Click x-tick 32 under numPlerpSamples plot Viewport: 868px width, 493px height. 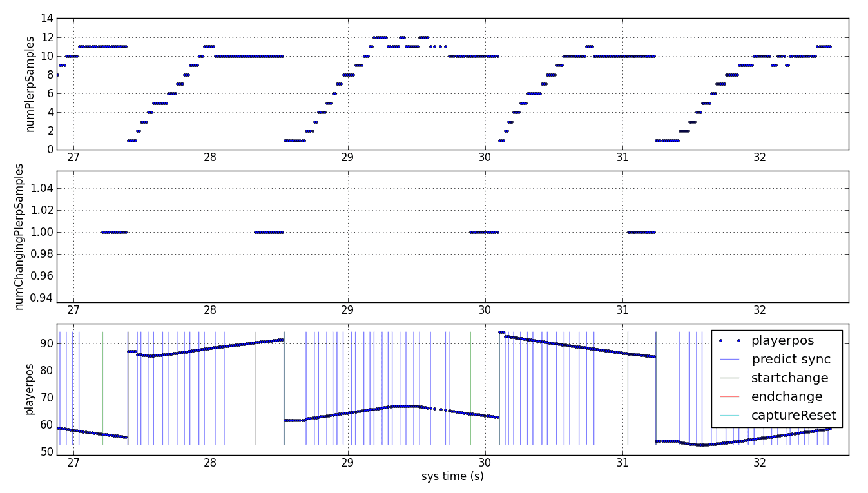click(x=759, y=158)
